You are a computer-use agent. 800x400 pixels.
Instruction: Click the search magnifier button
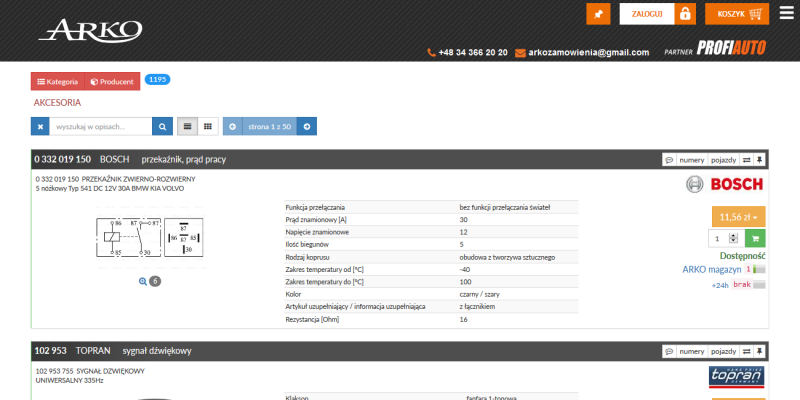[x=162, y=127]
